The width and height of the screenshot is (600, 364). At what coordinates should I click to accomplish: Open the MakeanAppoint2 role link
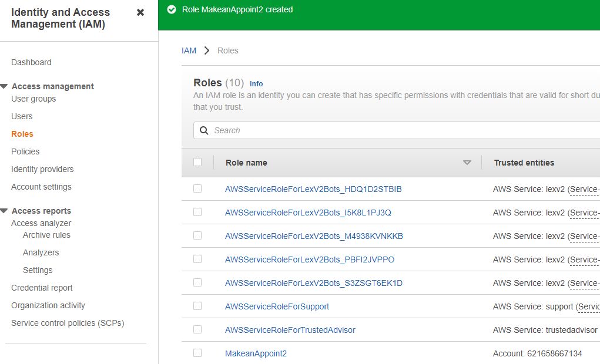256,353
